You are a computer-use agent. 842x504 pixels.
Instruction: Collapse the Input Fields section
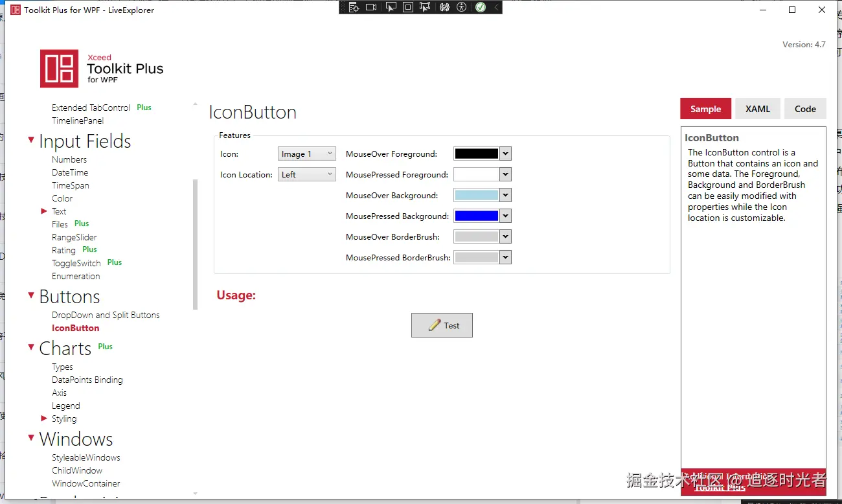click(x=31, y=140)
